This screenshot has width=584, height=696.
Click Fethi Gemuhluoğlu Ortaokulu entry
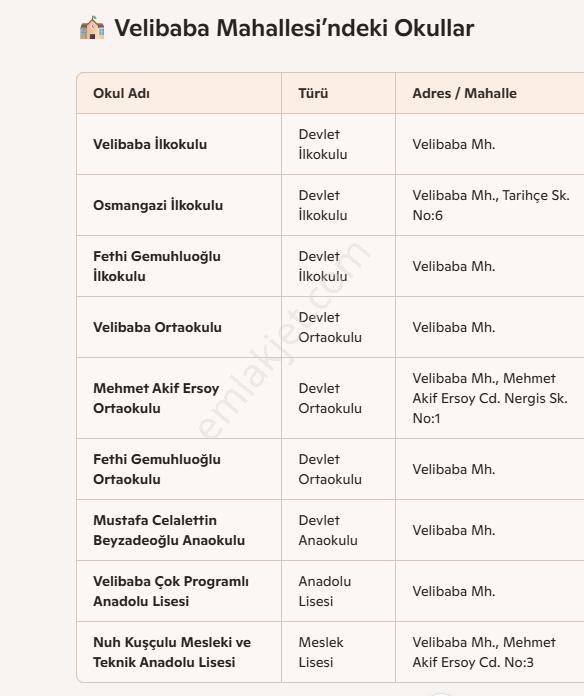[x=157, y=469]
